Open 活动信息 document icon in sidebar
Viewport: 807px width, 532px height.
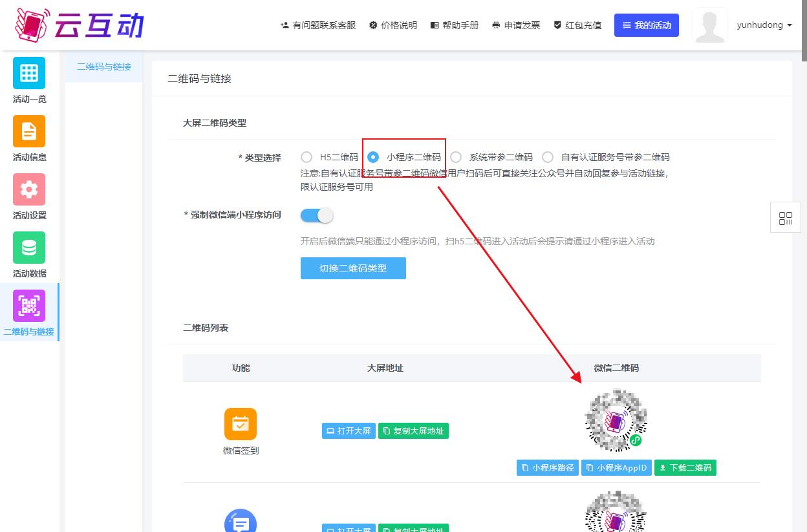pyautogui.click(x=29, y=131)
